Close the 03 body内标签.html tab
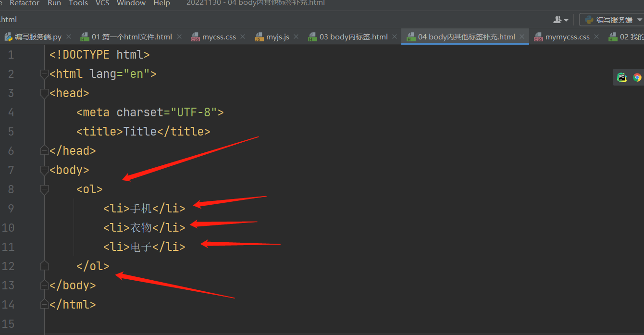The height and width of the screenshot is (335, 644). pyautogui.click(x=395, y=37)
